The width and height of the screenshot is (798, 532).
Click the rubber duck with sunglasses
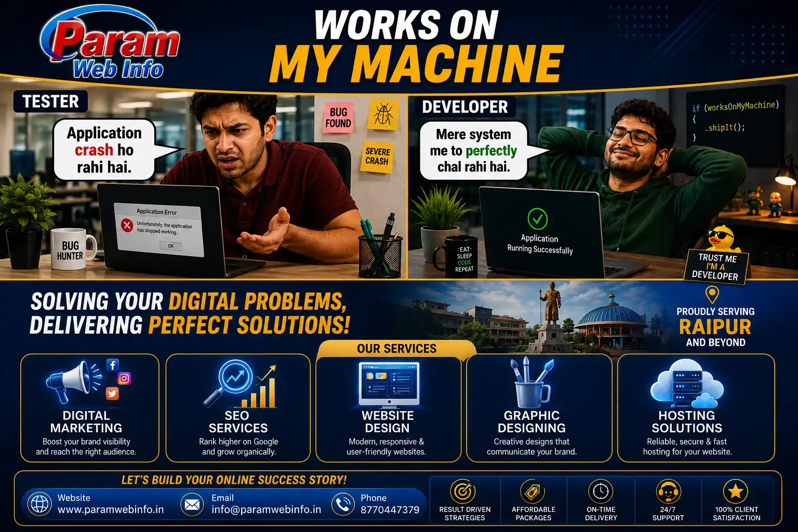(723, 239)
